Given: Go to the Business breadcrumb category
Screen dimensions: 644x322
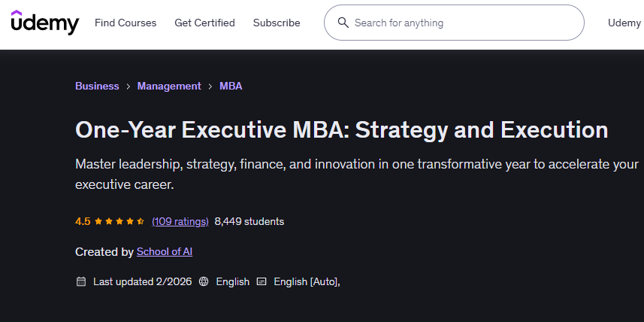Looking at the screenshot, I should [97, 86].
